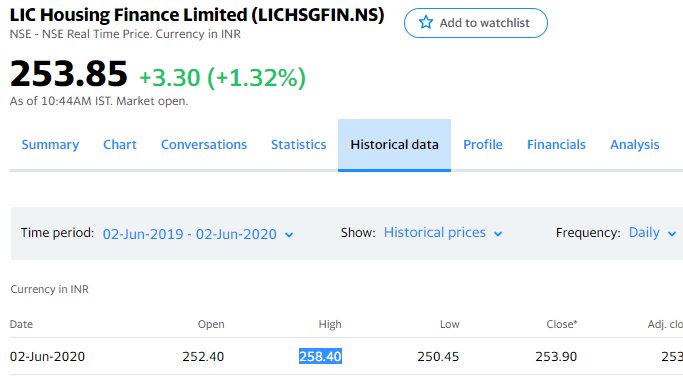Change the Frequency Daily dropdown
The height and width of the screenshot is (384, 683).
[653, 233]
